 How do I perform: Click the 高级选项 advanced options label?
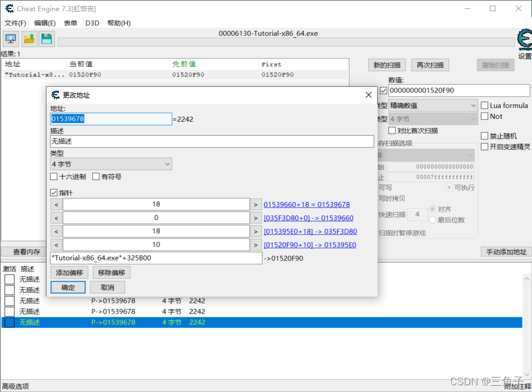click(x=16, y=386)
